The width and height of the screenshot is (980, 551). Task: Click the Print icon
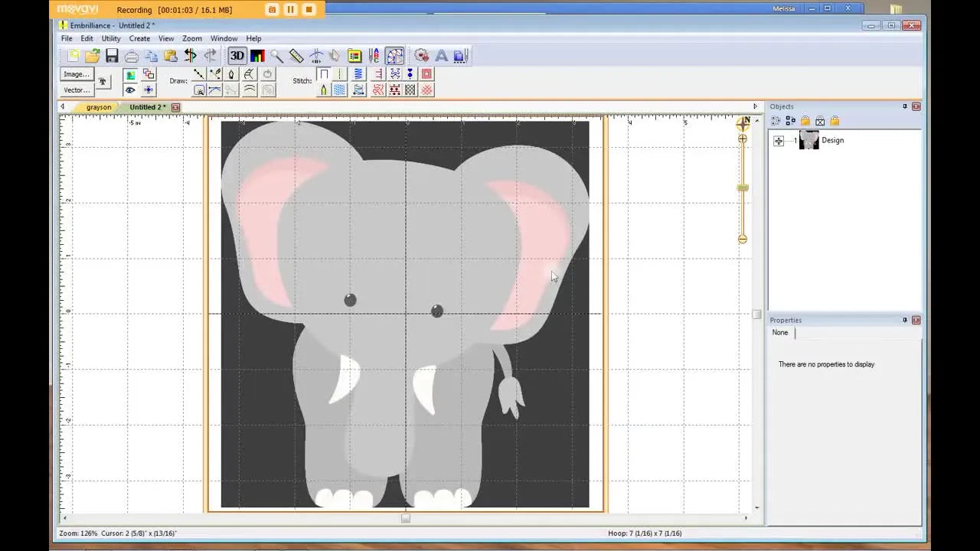(x=131, y=56)
